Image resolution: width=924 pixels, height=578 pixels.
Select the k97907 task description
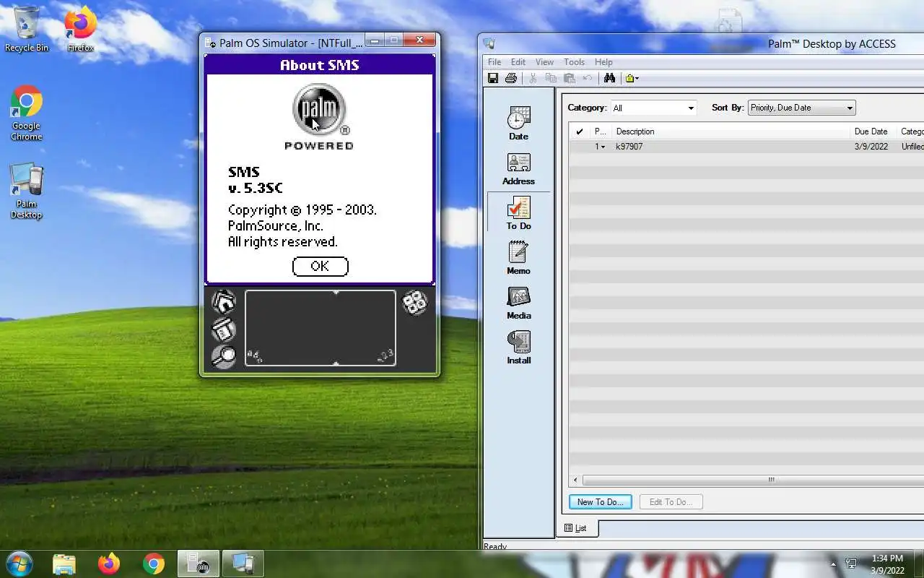tap(629, 147)
